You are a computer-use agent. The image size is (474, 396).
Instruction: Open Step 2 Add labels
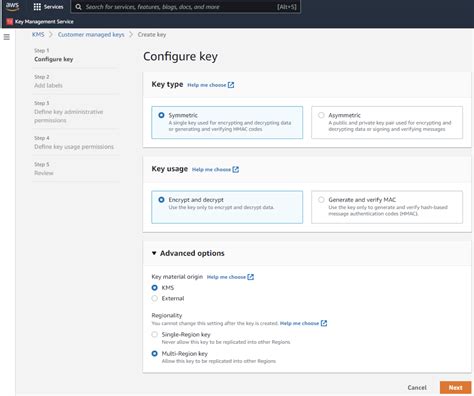pos(48,85)
